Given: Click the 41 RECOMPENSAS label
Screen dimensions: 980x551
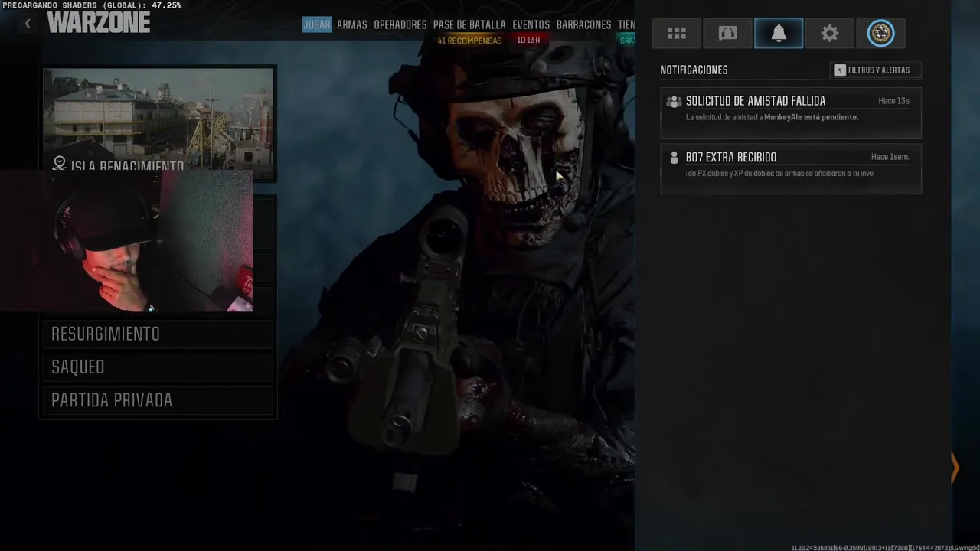Looking at the screenshot, I should click(x=469, y=41).
